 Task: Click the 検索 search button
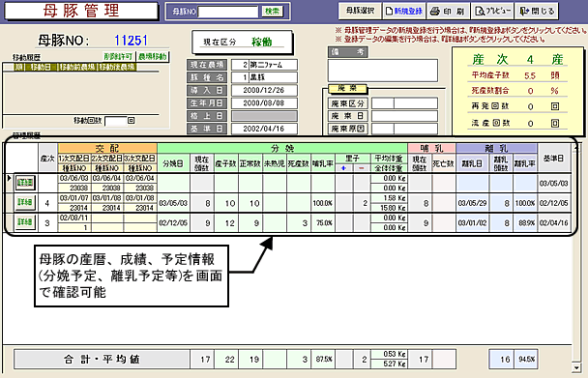click(273, 12)
